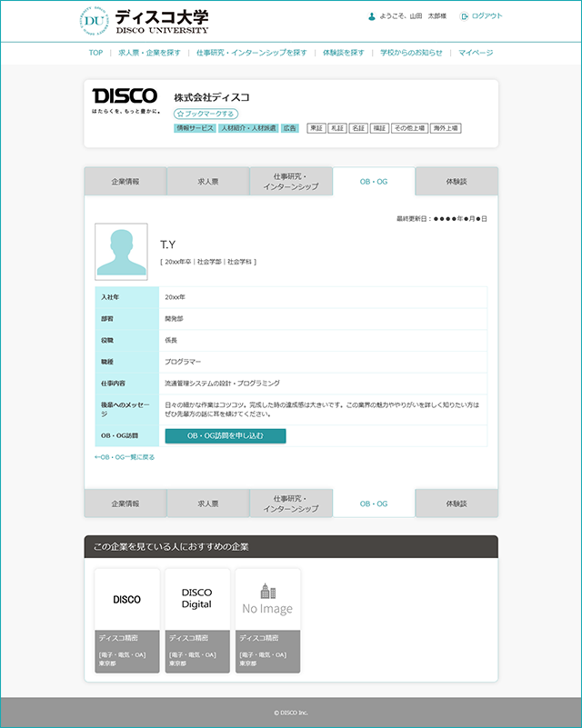The height and width of the screenshot is (728, 582).
Task: Click the 東証 listing tag
Action: tap(316, 128)
